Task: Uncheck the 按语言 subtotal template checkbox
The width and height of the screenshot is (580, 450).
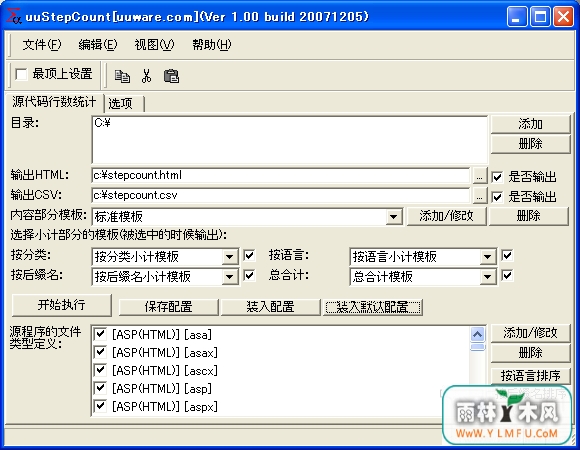Action: tap(507, 256)
